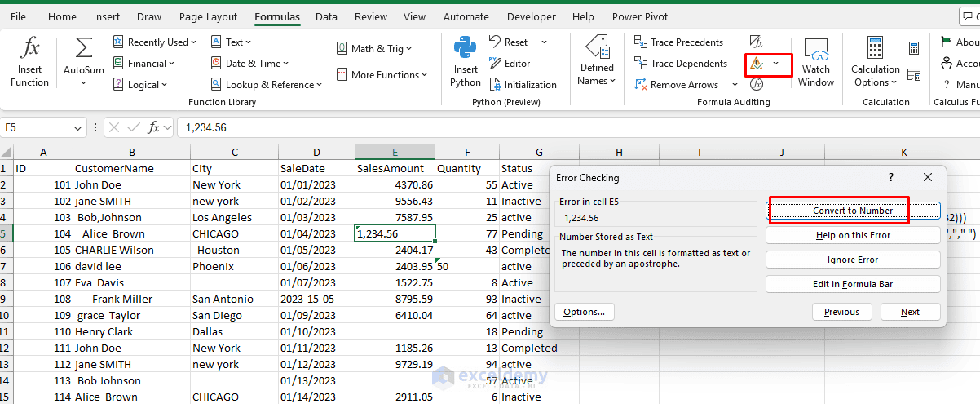Click Convert to Number button
The height and width of the screenshot is (404, 980).
(853, 211)
